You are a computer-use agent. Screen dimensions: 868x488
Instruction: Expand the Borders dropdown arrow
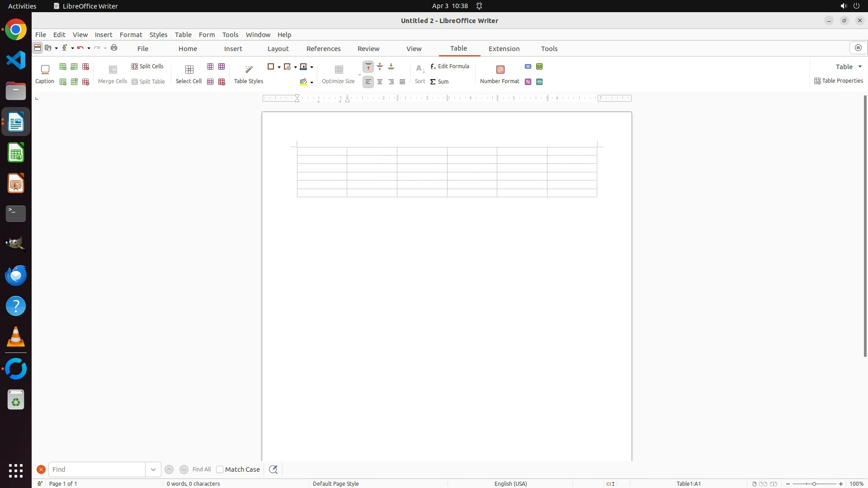point(279,67)
